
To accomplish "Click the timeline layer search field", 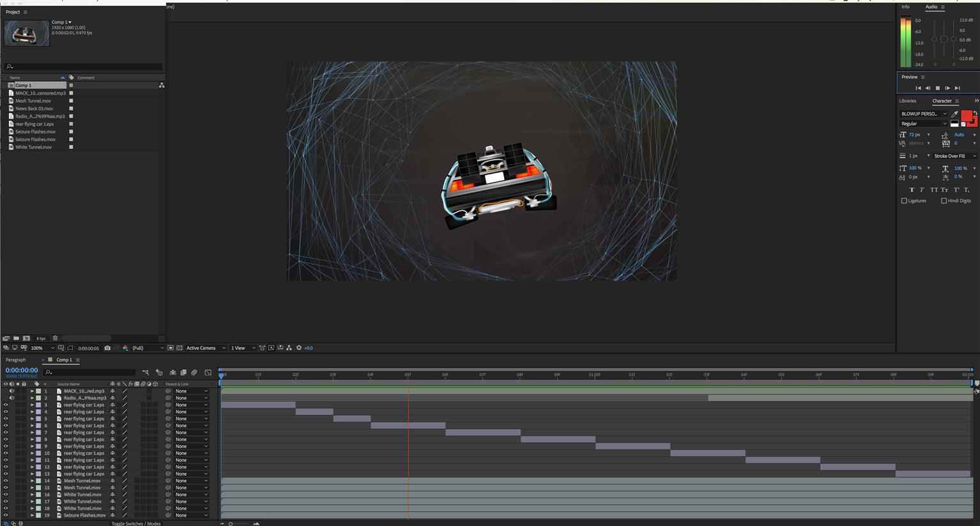I will pyautogui.click(x=89, y=372).
